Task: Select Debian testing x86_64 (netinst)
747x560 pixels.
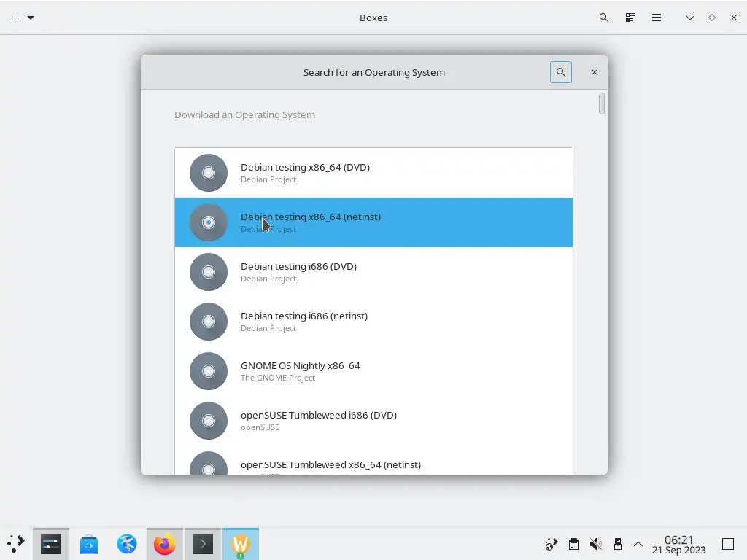Action: [x=373, y=222]
